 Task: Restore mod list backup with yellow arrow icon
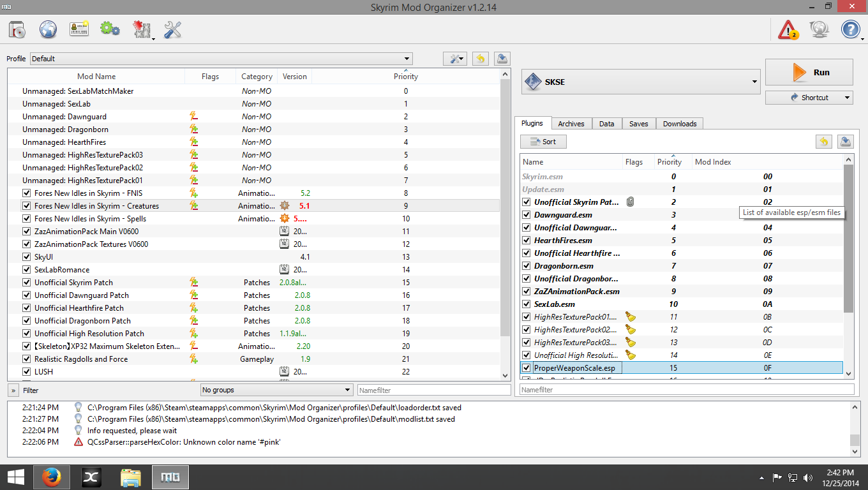(481, 59)
